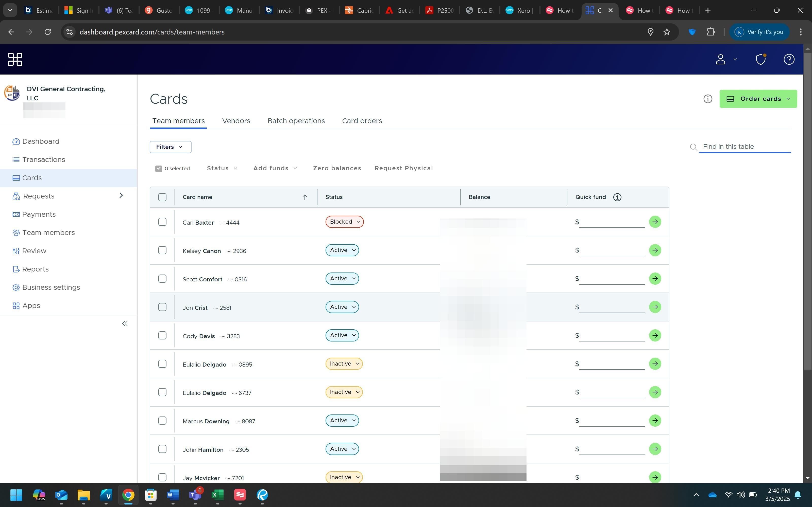Toggle the select-all header checkbox
This screenshot has width=812, height=507.
(162, 197)
